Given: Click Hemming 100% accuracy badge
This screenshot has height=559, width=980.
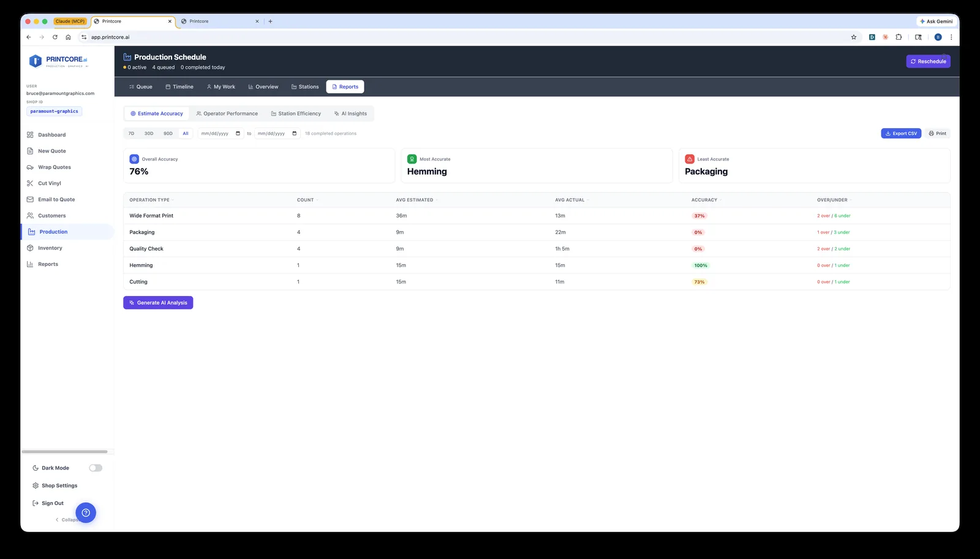Looking at the screenshot, I should tap(701, 265).
